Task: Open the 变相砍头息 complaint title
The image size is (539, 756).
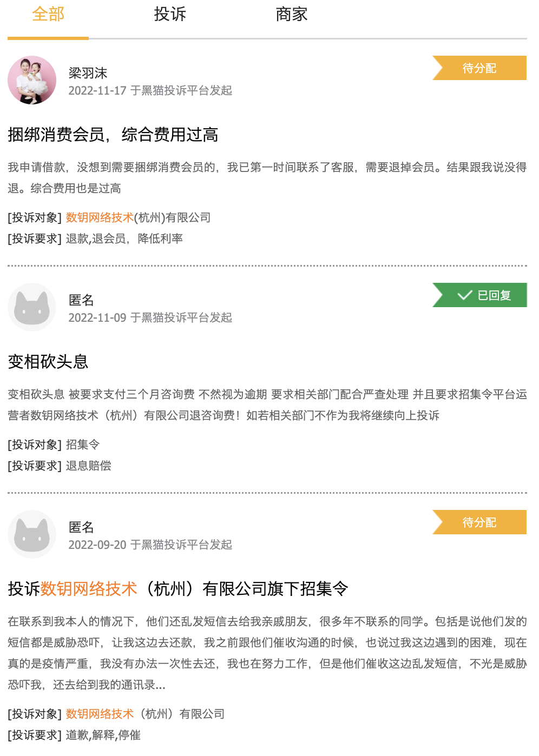Action: [x=48, y=362]
